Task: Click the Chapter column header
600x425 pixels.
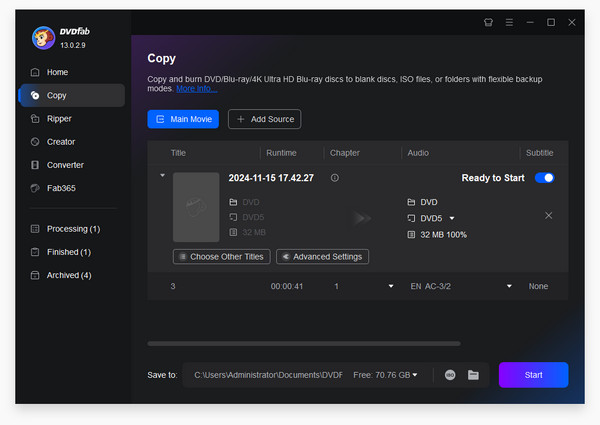Action: tap(344, 153)
